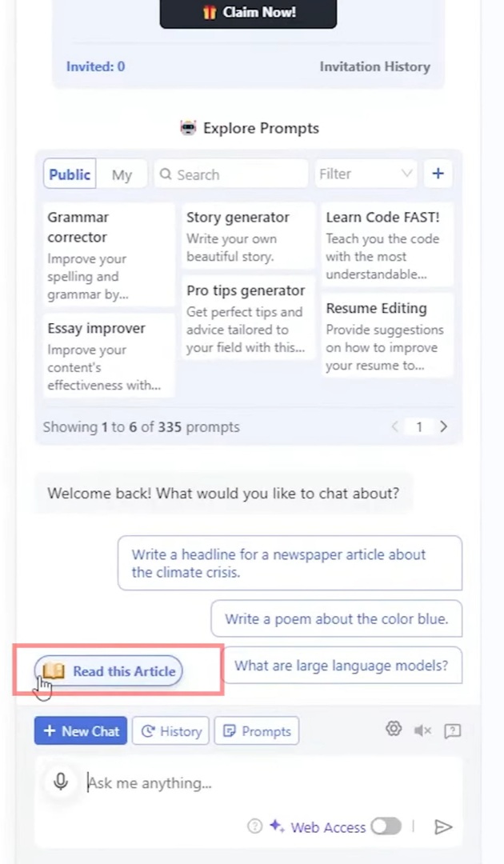
Task: Click the microphone voice input icon
Action: pos(61,782)
